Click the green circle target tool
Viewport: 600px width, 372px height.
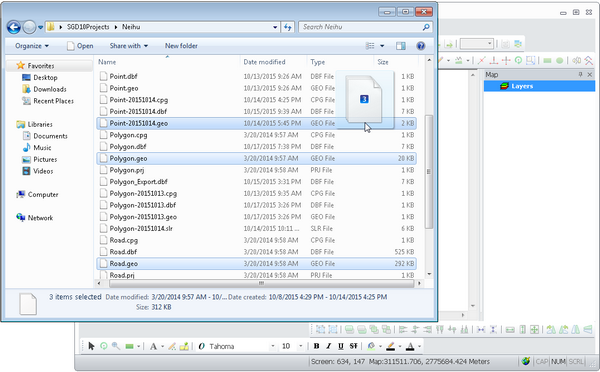(x=104, y=346)
